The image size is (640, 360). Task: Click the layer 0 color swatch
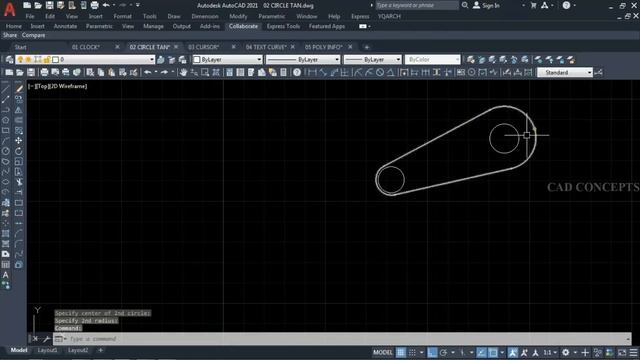point(56,60)
